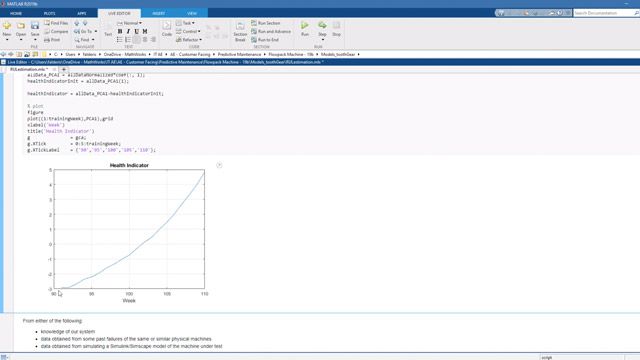Screen dimensions: 640x360
Task: Click the browse for folder icon
Action: [x=27, y=54]
